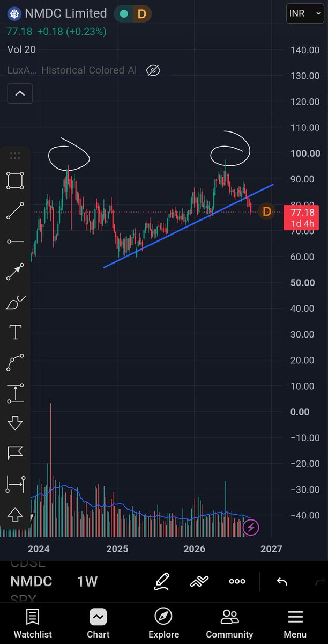The height and width of the screenshot is (644, 328).
Task: Select the price range measure tool
Action: pos(15,393)
